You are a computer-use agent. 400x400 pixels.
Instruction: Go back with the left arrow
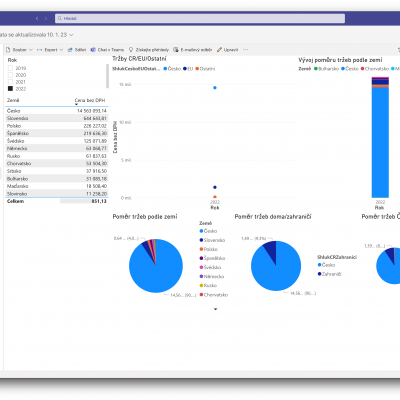37,19
